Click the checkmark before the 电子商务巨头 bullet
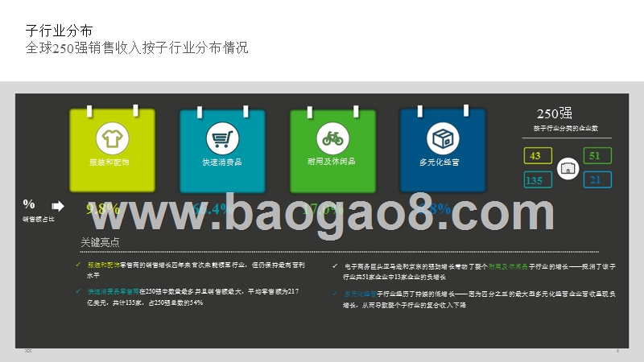The image size is (644, 362). [335, 266]
